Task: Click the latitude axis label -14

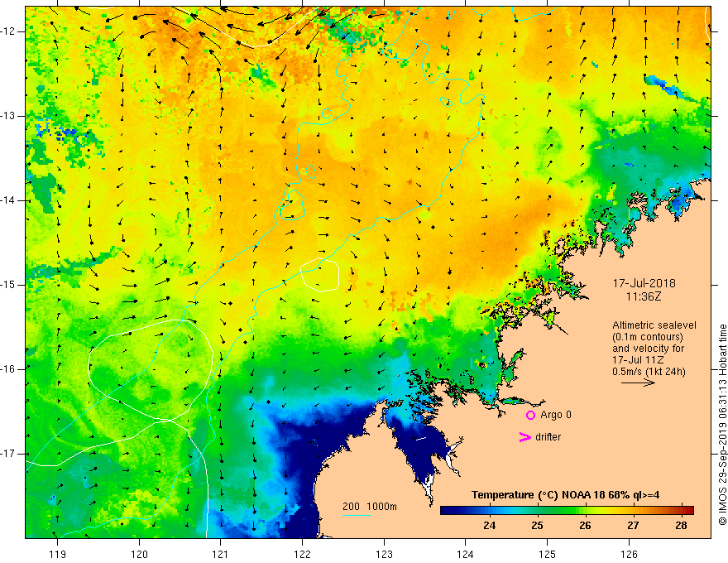Action: click(x=9, y=200)
